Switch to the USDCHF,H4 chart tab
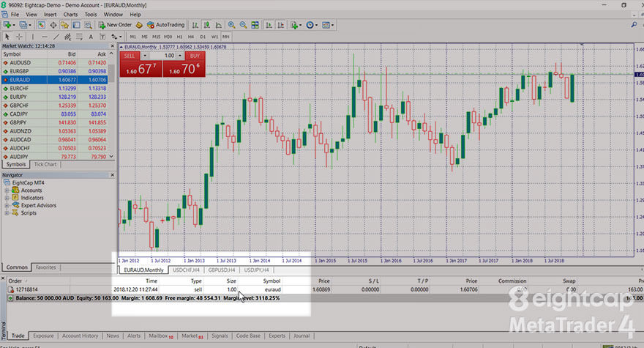The image size is (644, 348). click(x=186, y=270)
